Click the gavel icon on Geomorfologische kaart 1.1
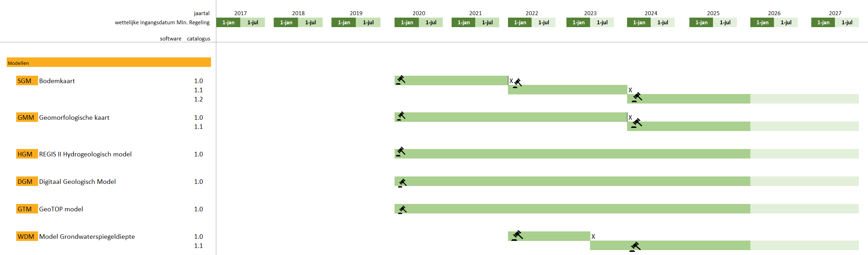The image size is (868, 255). tap(637, 123)
